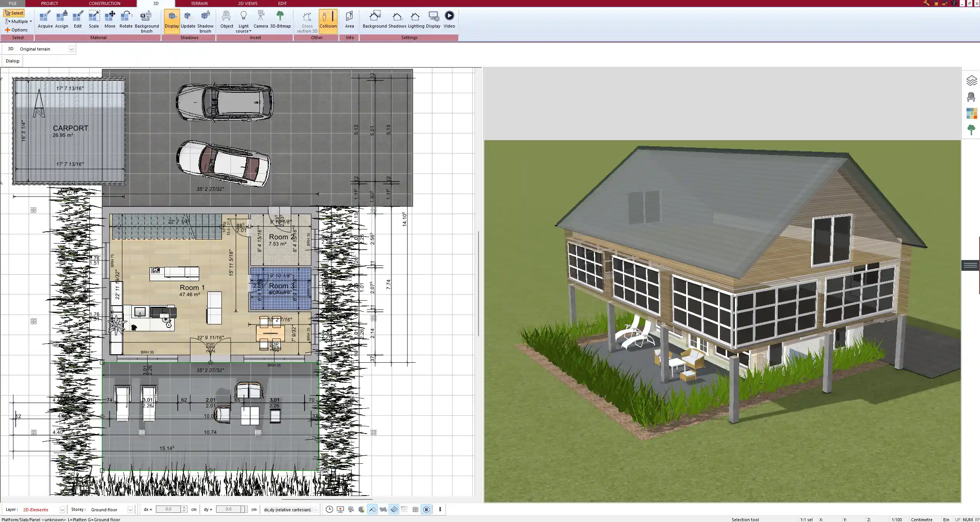Switch to the TERRAIN tab

199,3
